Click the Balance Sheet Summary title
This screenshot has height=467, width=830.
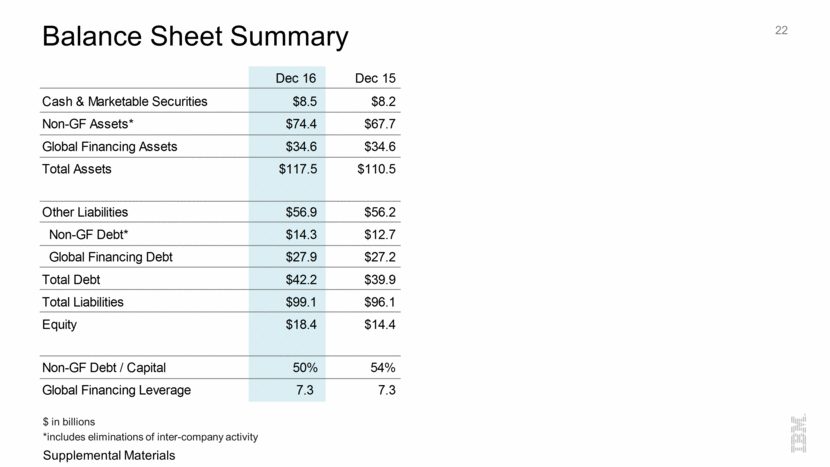(195, 37)
